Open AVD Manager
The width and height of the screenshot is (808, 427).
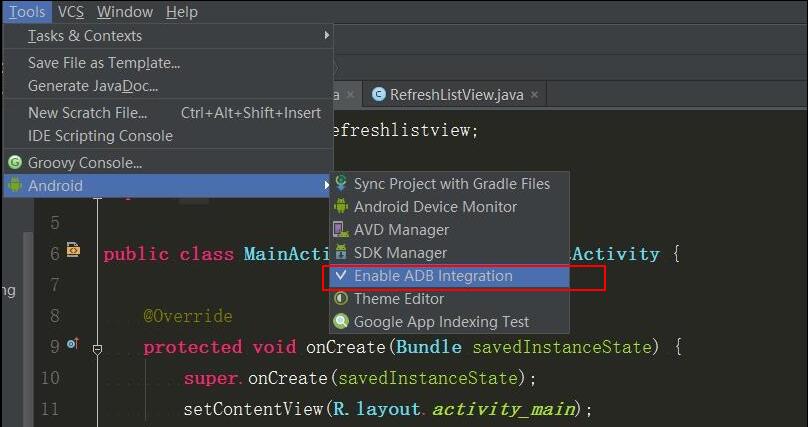click(449, 230)
